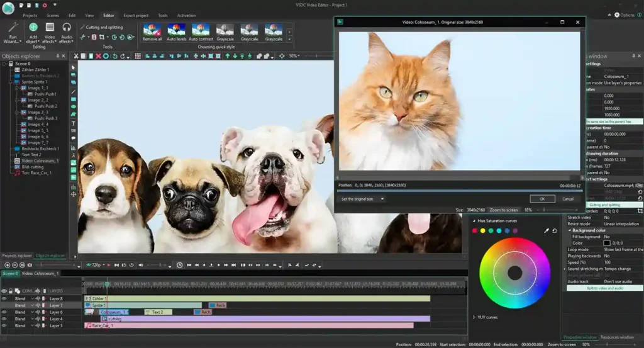Switch to the Resources window tab
The width and height of the screenshot is (644, 348).
coord(619,337)
